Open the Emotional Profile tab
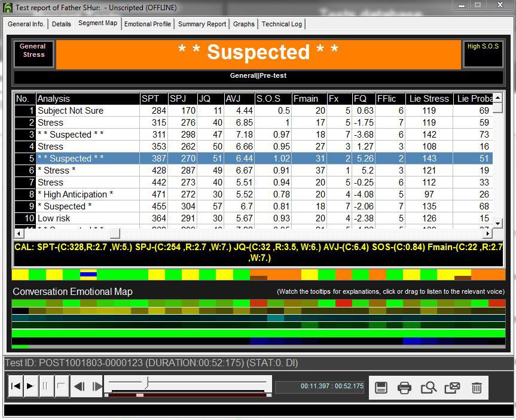Screen dimensions: 516x420 pyautogui.click(x=148, y=24)
